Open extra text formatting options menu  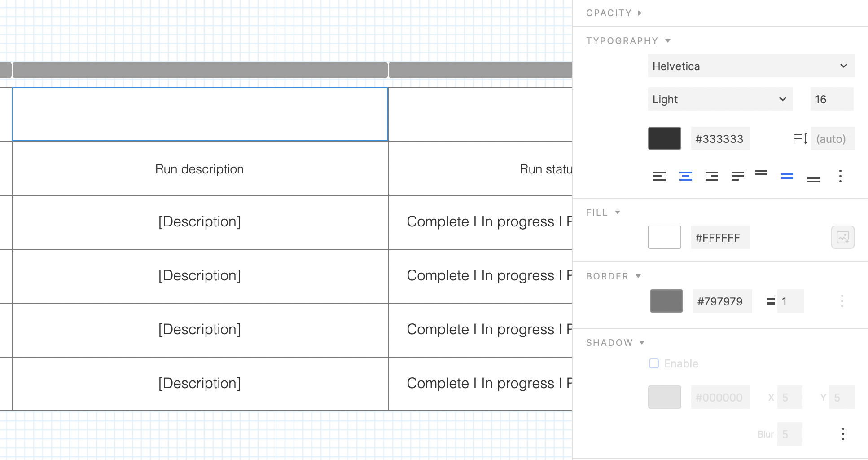839,177
